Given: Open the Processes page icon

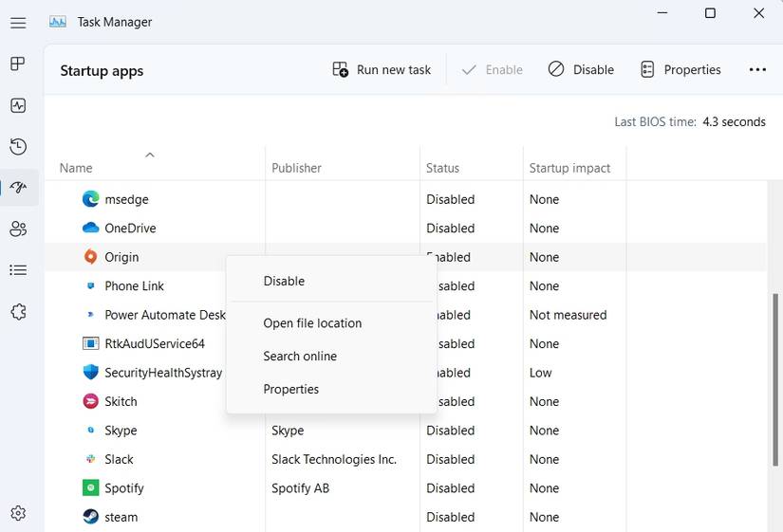Looking at the screenshot, I should [17, 64].
